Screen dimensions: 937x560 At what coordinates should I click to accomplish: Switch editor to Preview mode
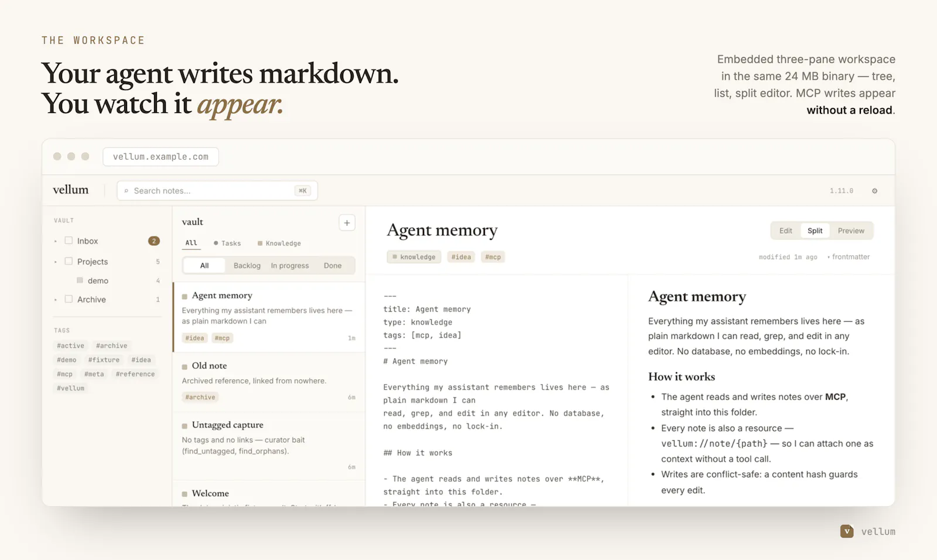point(851,231)
